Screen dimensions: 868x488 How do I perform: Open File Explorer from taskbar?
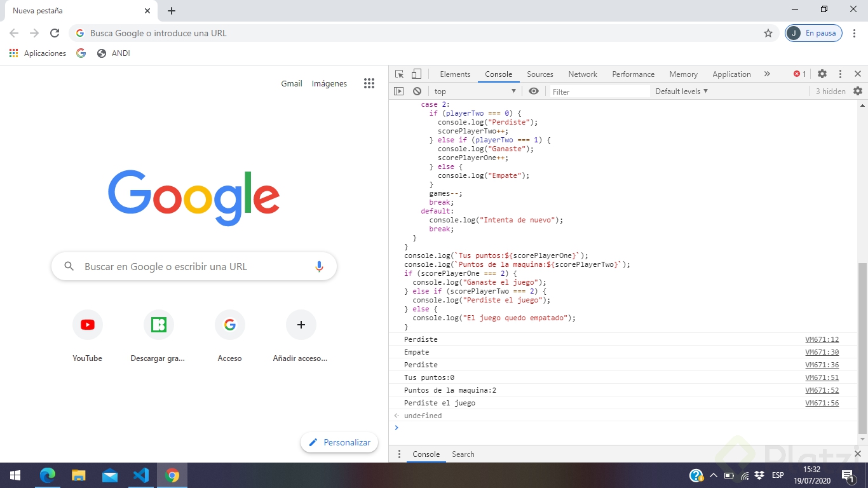point(78,475)
